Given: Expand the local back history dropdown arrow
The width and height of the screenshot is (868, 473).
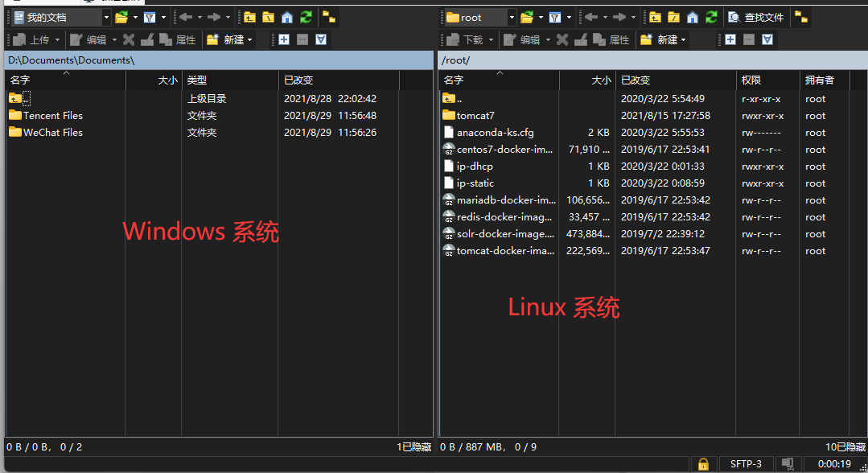Looking at the screenshot, I should pos(200,18).
